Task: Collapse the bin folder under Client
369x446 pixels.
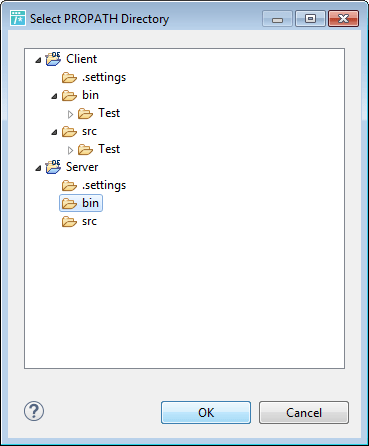Action: (x=54, y=96)
